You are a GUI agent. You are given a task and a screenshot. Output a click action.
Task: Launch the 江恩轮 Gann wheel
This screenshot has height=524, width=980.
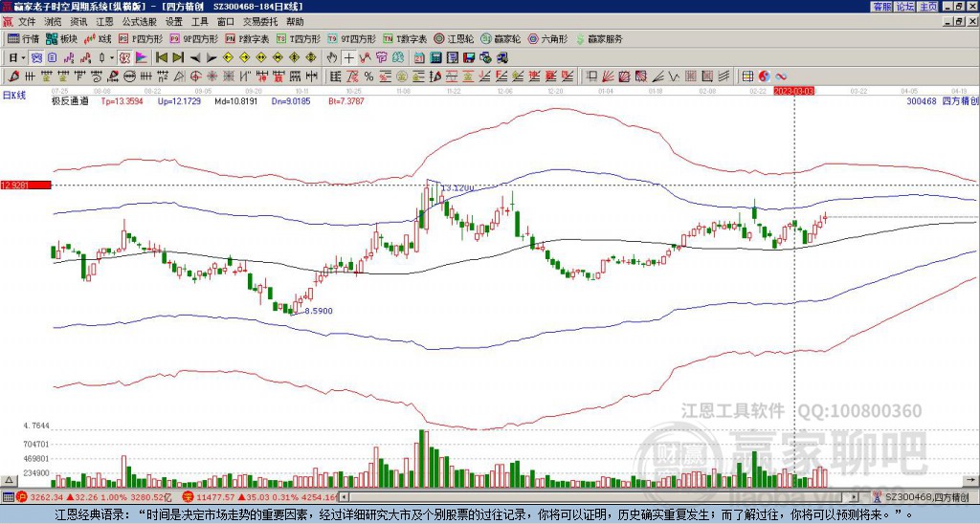(x=455, y=38)
